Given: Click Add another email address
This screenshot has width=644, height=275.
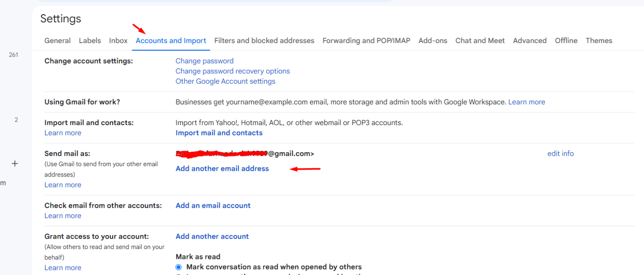Looking at the screenshot, I should 222,168.
